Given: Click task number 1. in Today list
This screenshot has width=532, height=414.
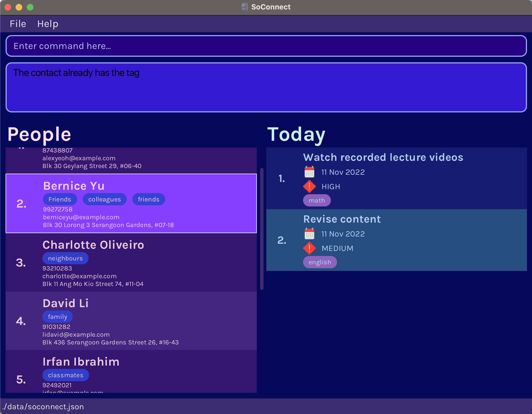Looking at the screenshot, I should coord(282,178).
